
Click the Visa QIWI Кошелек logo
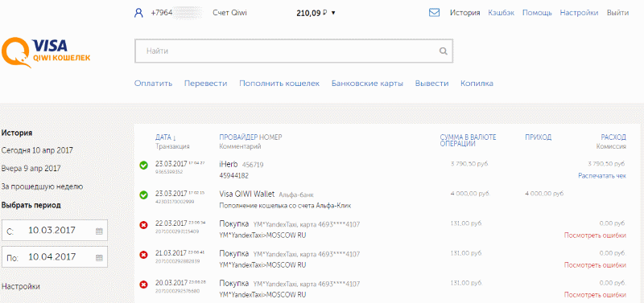[x=46, y=52]
